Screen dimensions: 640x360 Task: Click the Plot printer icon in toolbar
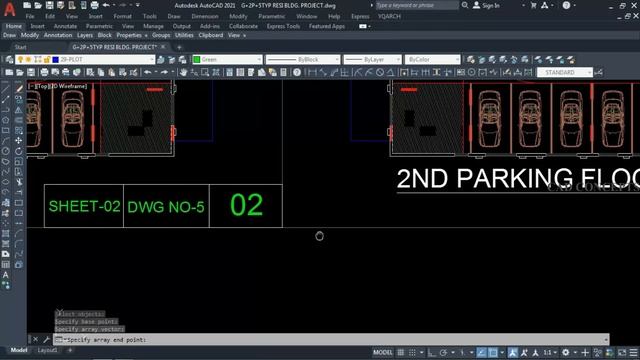pos(44,73)
